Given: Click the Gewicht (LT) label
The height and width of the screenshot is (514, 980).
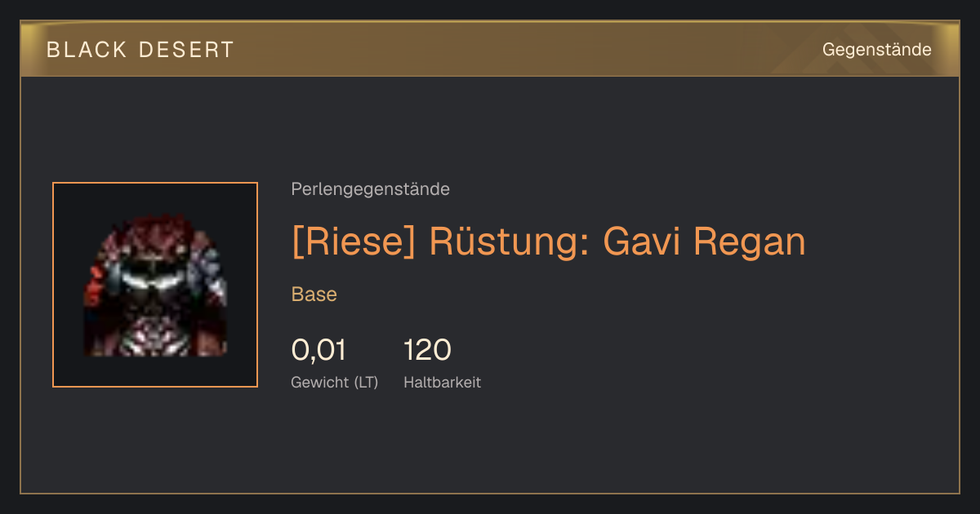Looking at the screenshot, I should [335, 383].
